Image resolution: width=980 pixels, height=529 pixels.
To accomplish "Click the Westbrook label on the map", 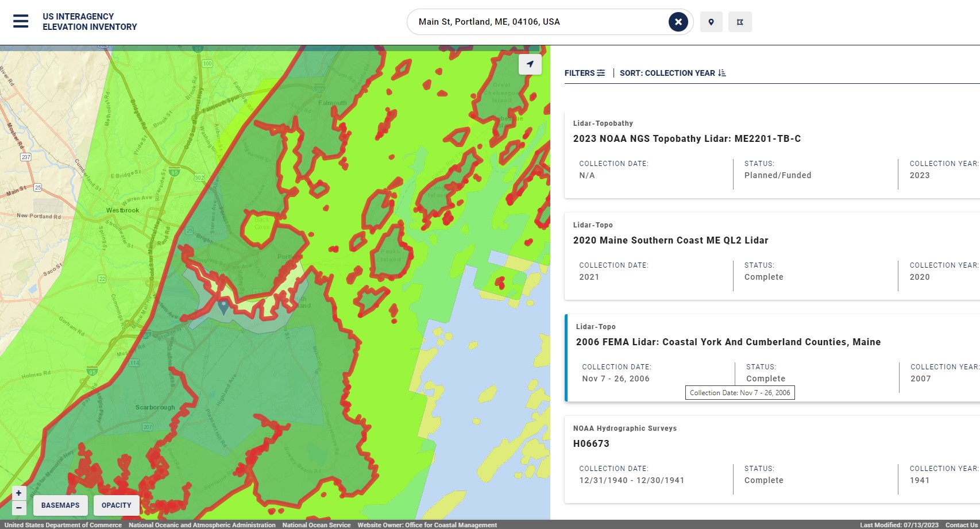I will 122,210.
